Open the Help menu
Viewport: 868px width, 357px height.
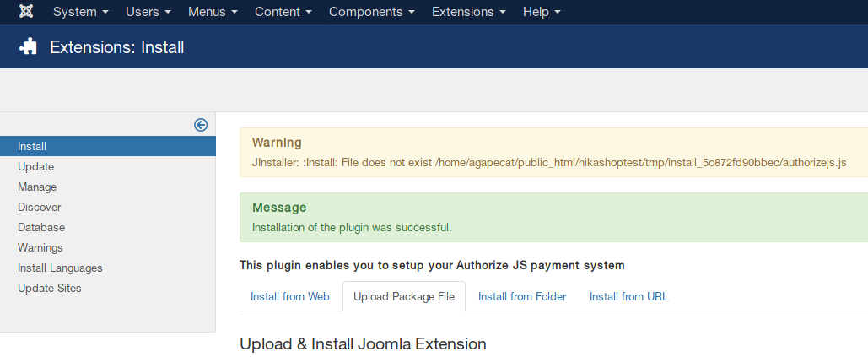[x=542, y=12]
